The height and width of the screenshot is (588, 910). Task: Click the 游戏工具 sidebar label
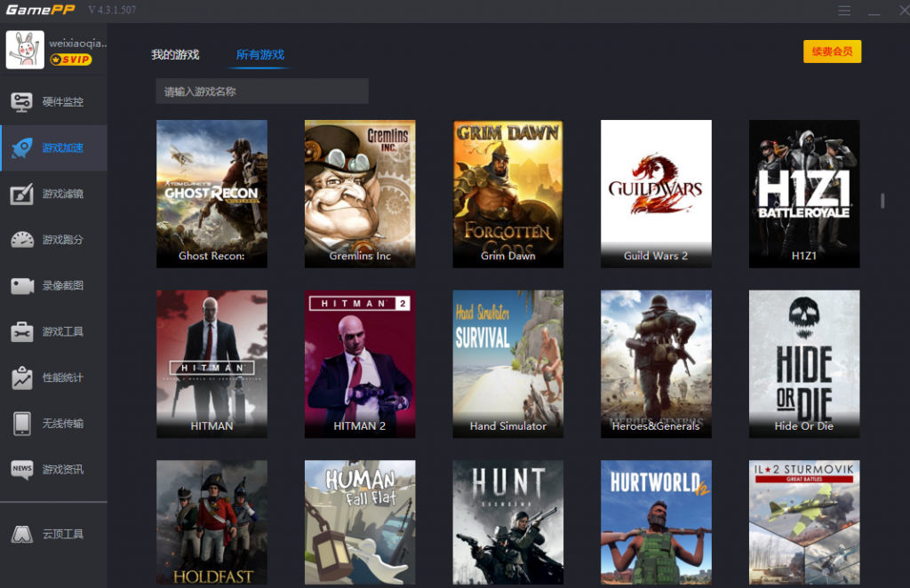pyautogui.click(x=63, y=331)
